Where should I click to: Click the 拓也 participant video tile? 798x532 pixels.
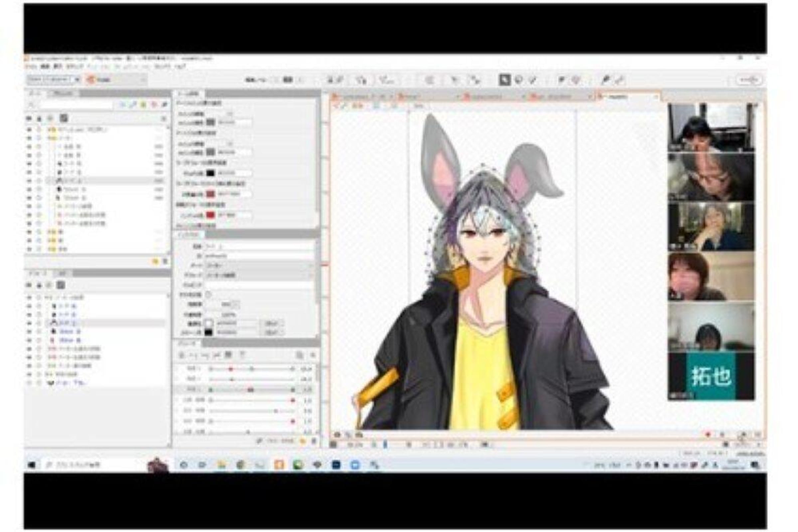click(711, 377)
